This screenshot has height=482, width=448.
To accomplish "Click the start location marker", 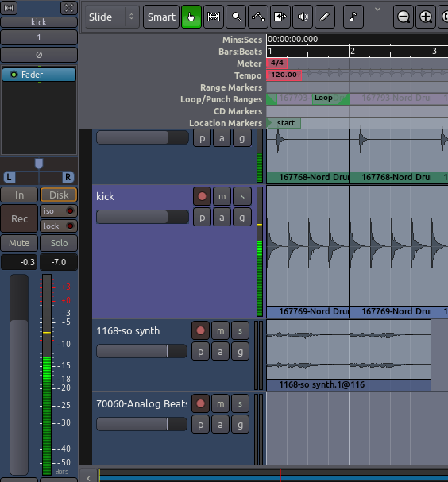I will pyautogui.click(x=284, y=123).
